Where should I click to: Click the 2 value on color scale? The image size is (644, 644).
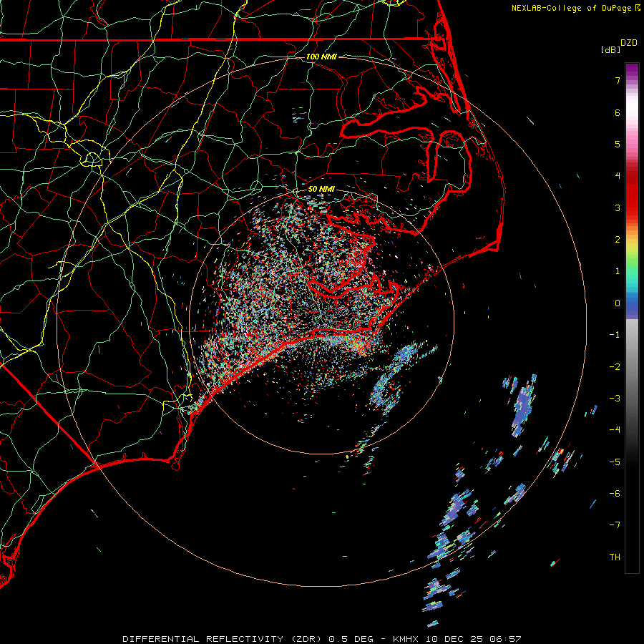[x=618, y=240]
